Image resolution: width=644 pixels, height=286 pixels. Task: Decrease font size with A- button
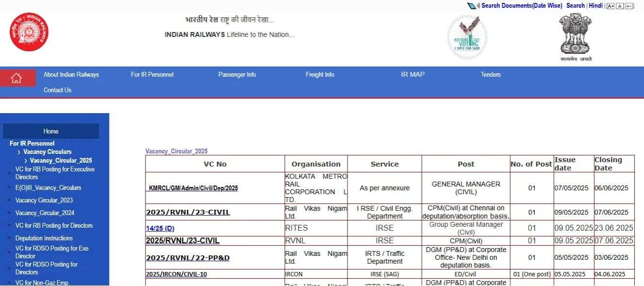629,6
